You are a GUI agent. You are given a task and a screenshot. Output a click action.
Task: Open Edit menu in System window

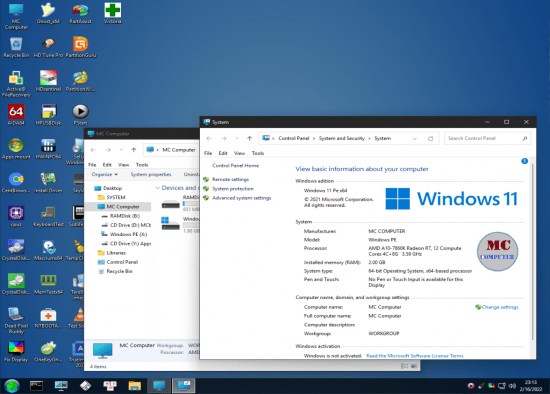tap(223, 153)
